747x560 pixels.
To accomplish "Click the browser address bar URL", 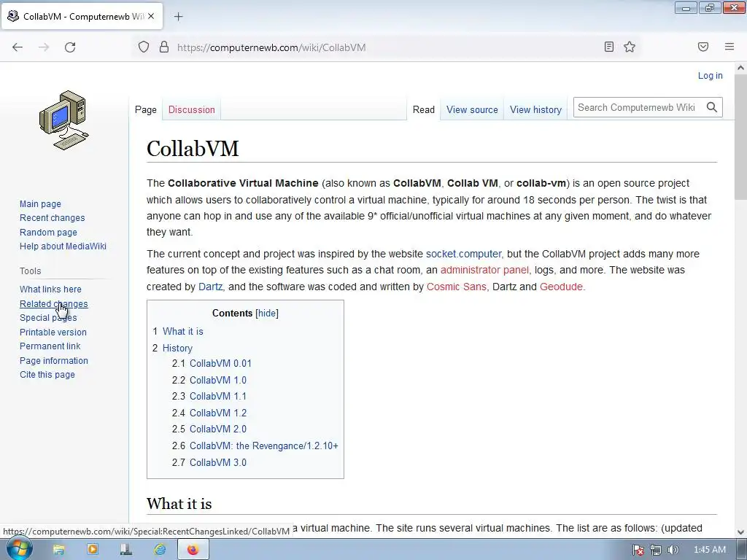I will [271, 47].
